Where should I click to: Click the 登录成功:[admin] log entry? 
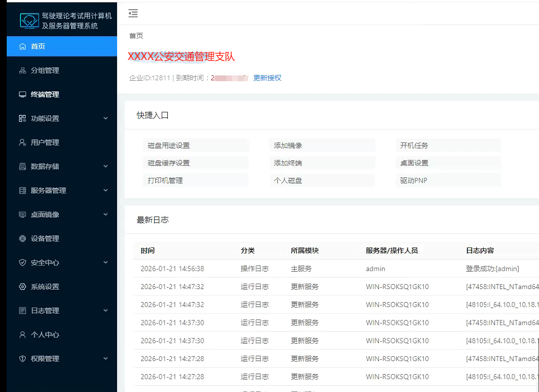click(x=492, y=269)
